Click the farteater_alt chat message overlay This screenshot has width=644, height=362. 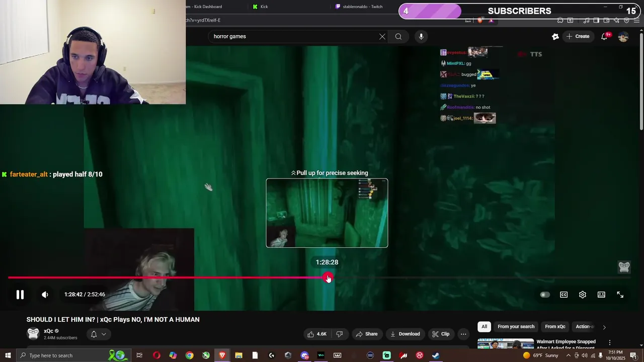point(52,174)
